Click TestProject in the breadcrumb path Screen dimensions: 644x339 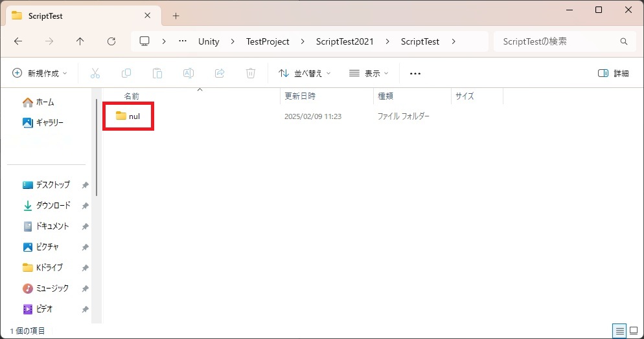tap(268, 41)
